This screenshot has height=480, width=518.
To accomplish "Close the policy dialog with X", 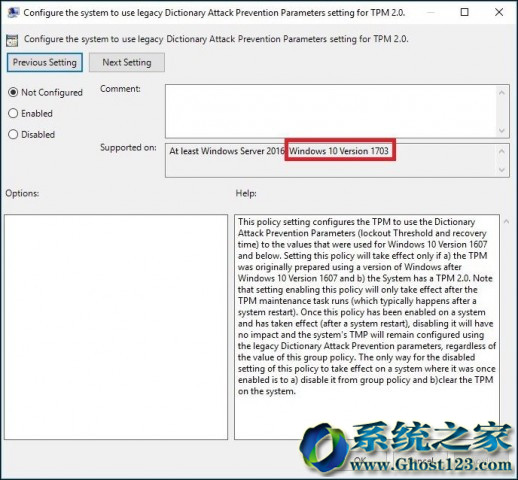I will pyautogui.click(x=499, y=12).
